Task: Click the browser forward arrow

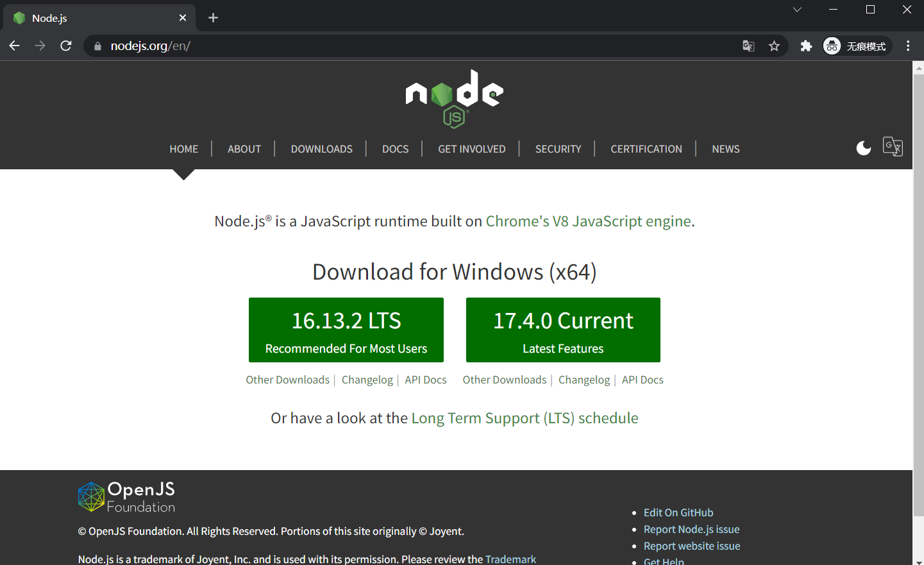Action: pyautogui.click(x=40, y=46)
